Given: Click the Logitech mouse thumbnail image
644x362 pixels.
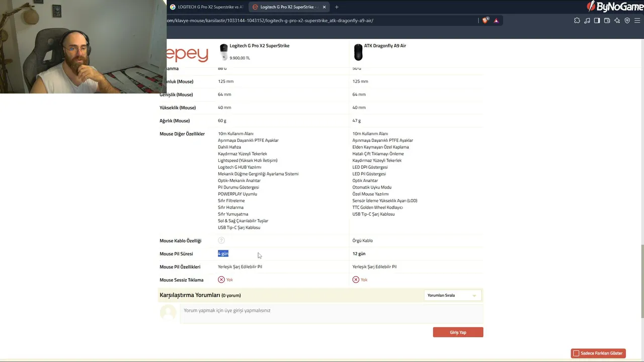Looking at the screenshot, I should pyautogui.click(x=224, y=52).
